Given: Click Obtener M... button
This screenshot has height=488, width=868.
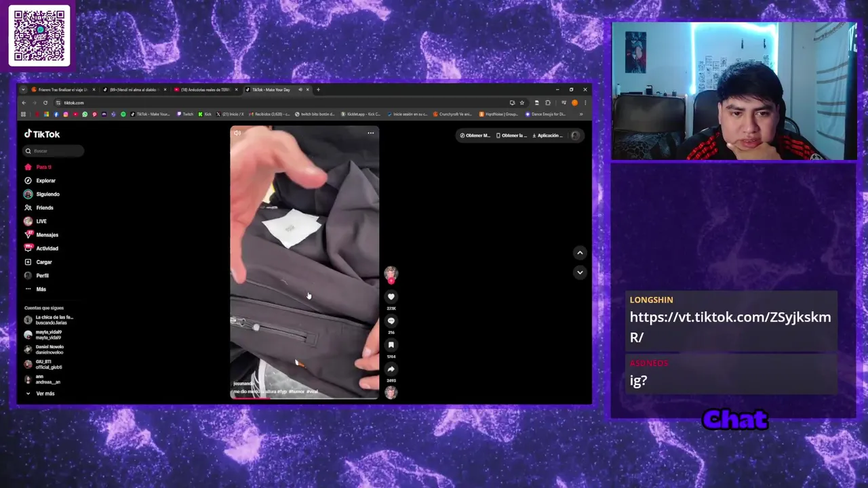Looking at the screenshot, I should tap(475, 136).
